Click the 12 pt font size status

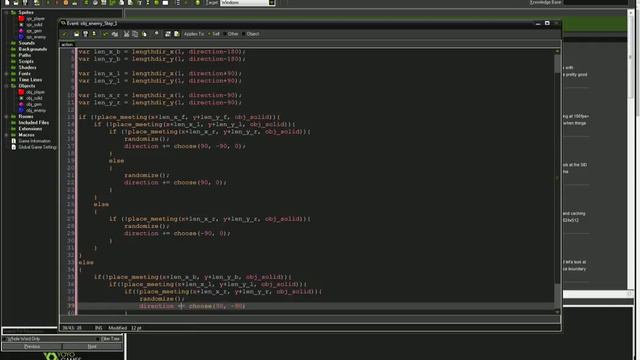point(136,328)
